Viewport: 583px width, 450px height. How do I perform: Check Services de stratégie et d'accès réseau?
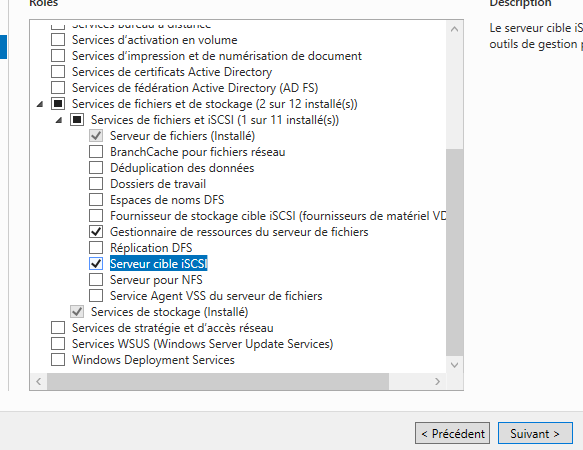point(58,328)
